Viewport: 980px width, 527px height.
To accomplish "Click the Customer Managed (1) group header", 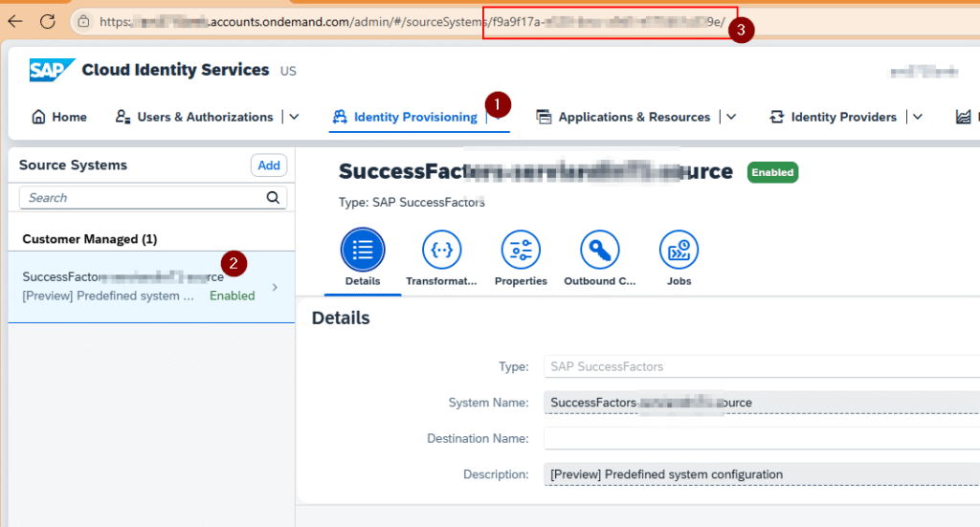I will pyautogui.click(x=89, y=239).
